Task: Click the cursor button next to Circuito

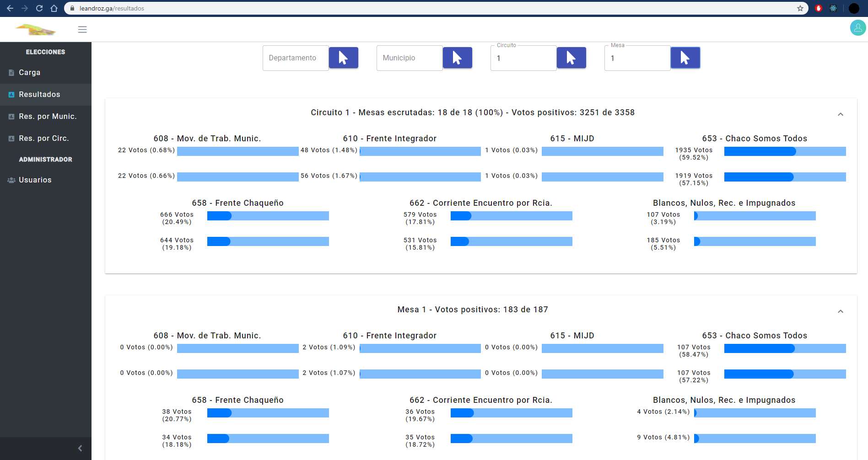Action: [571, 58]
